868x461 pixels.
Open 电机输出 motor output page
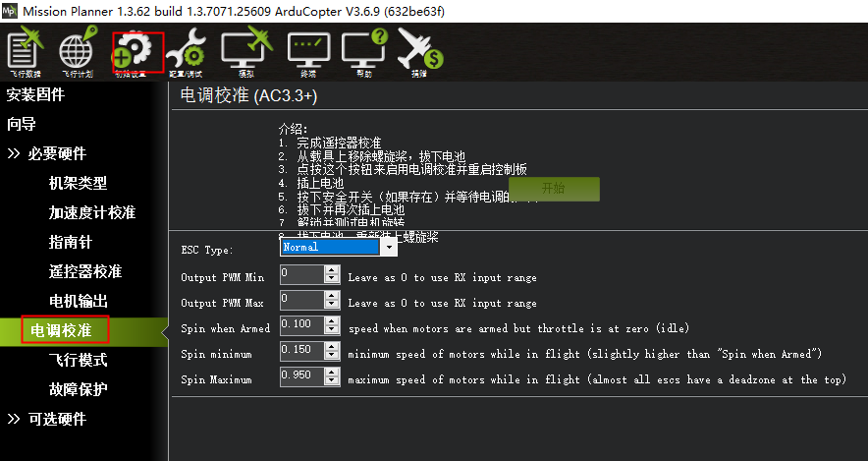[78, 301]
